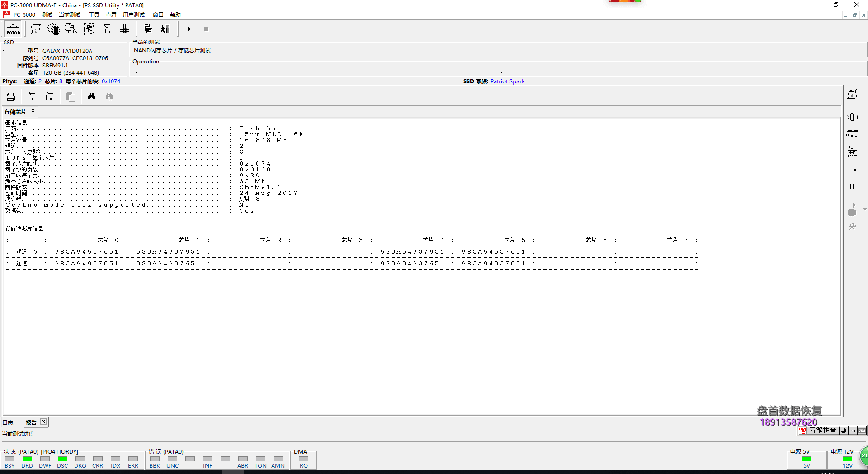Viewport: 868px width, 474px height.
Task: Click chip 0 channel 0 ID 983A94937651
Action: (87, 252)
